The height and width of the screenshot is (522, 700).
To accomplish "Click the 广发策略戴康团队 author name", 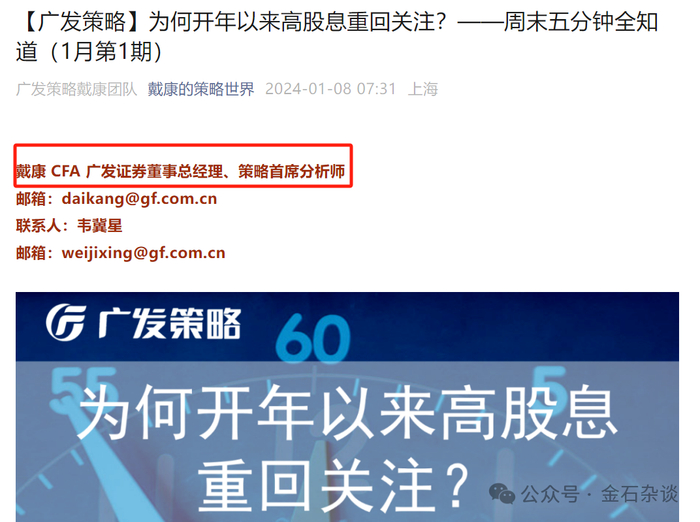I will tap(76, 89).
